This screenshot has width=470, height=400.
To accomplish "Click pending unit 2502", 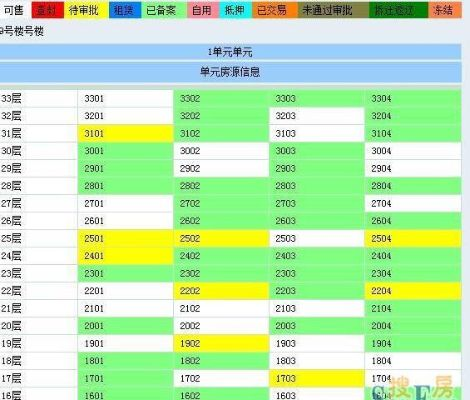I will pos(221,238).
